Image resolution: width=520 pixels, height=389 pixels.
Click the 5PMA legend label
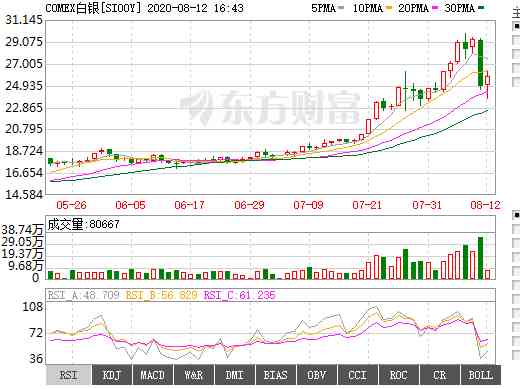click(323, 8)
